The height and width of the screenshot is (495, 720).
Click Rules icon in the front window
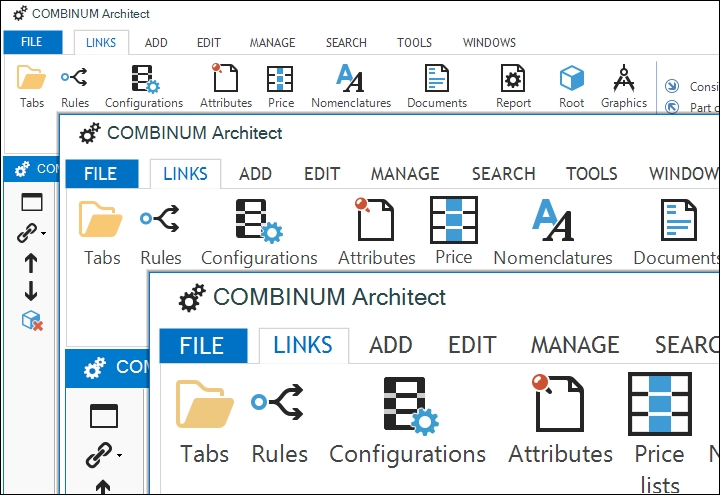(278, 402)
